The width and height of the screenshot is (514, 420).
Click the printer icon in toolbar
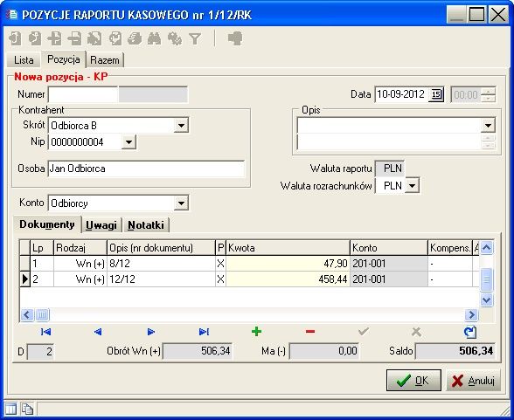pyautogui.click(x=135, y=38)
